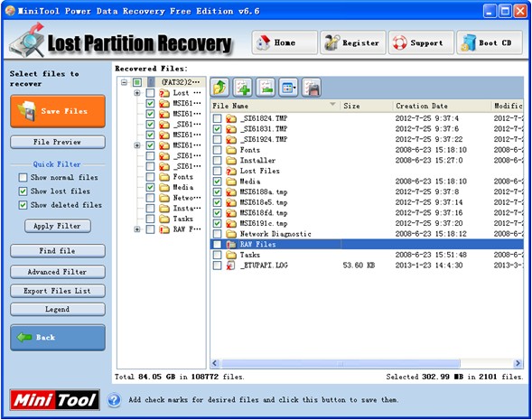Click the Tasks folder icon in file list
Screen dimensions: 532x420
coord(231,255)
